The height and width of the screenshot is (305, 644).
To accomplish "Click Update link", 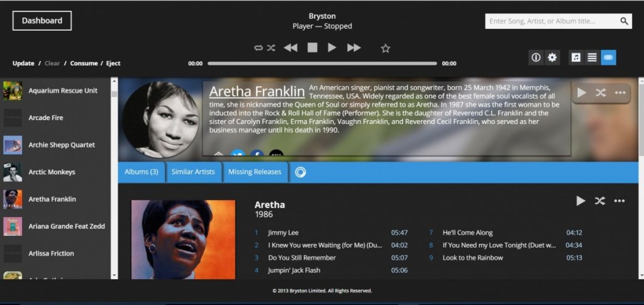I will pyautogui.click(x=23, y=64).
